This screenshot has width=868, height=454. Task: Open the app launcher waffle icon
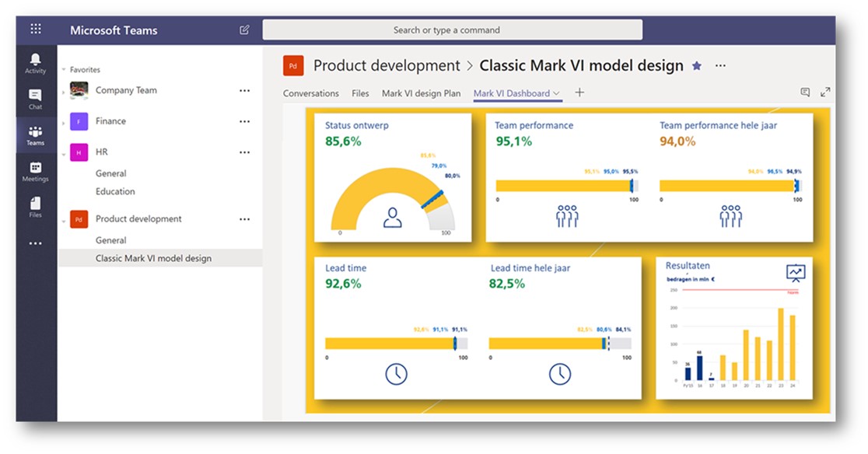pyautogui.click(x=36, y=29)
